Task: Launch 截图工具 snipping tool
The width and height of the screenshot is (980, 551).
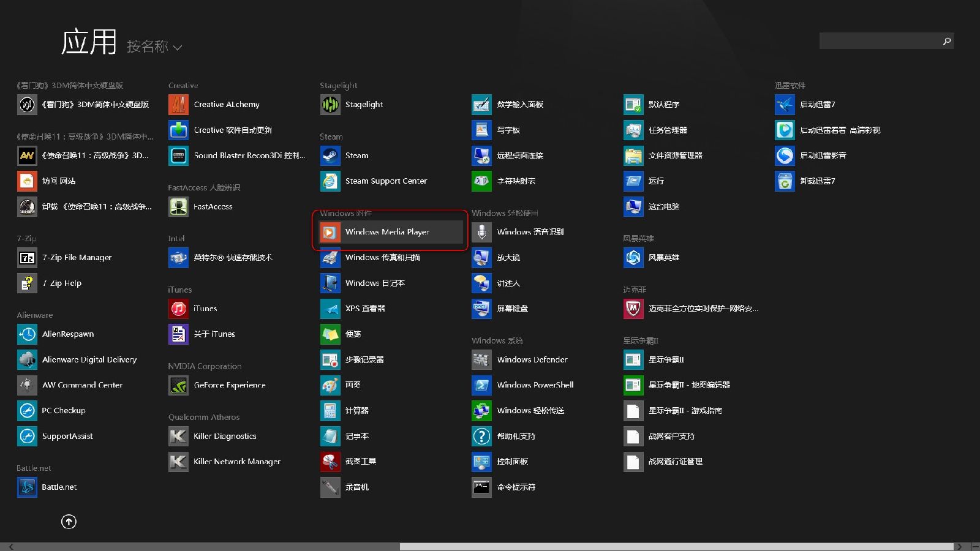Action: click(349, 462)
